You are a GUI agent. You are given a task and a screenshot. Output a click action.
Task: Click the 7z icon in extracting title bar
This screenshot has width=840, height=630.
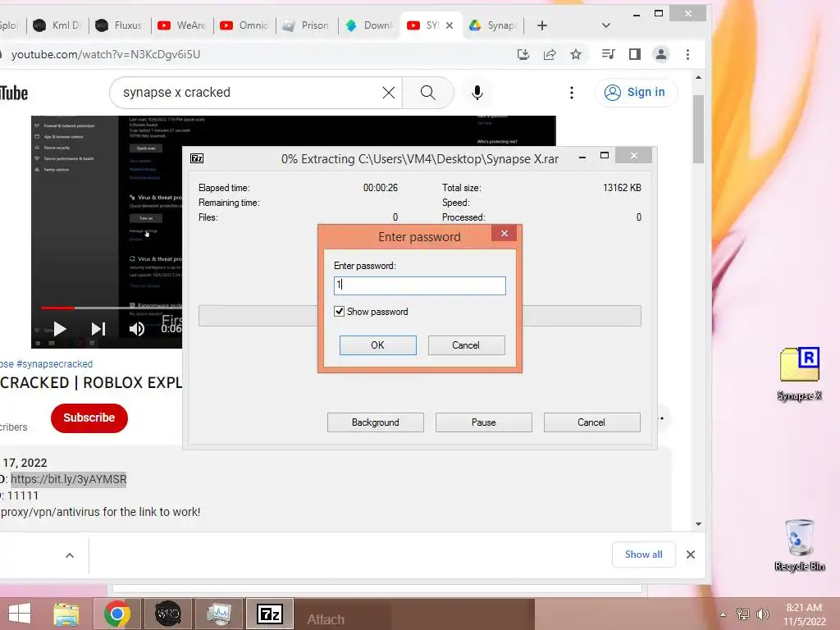pos(197,158)
